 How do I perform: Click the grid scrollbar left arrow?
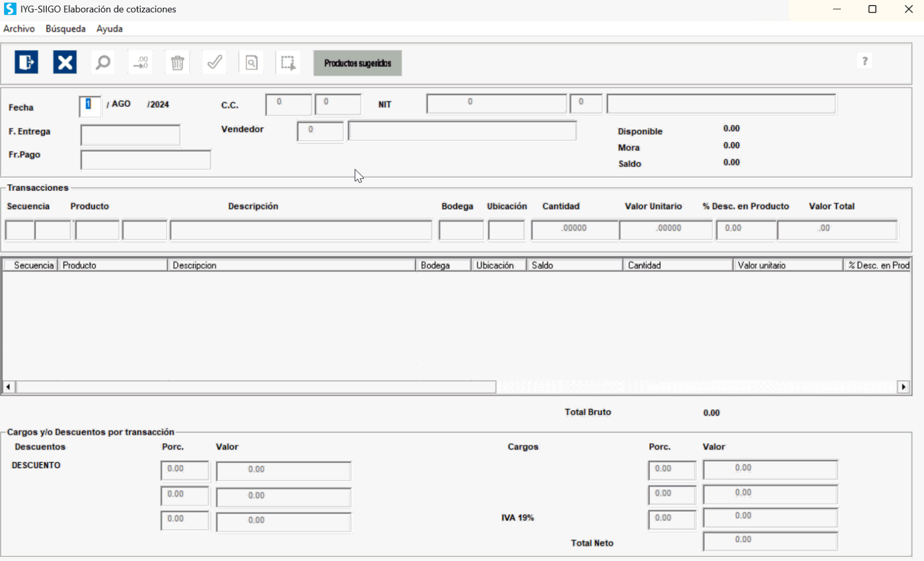8,387
